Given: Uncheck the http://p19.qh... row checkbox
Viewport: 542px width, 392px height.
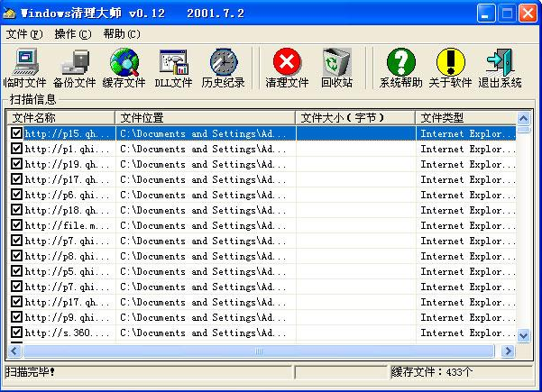Looking at the screenshot, I should 16,164.
